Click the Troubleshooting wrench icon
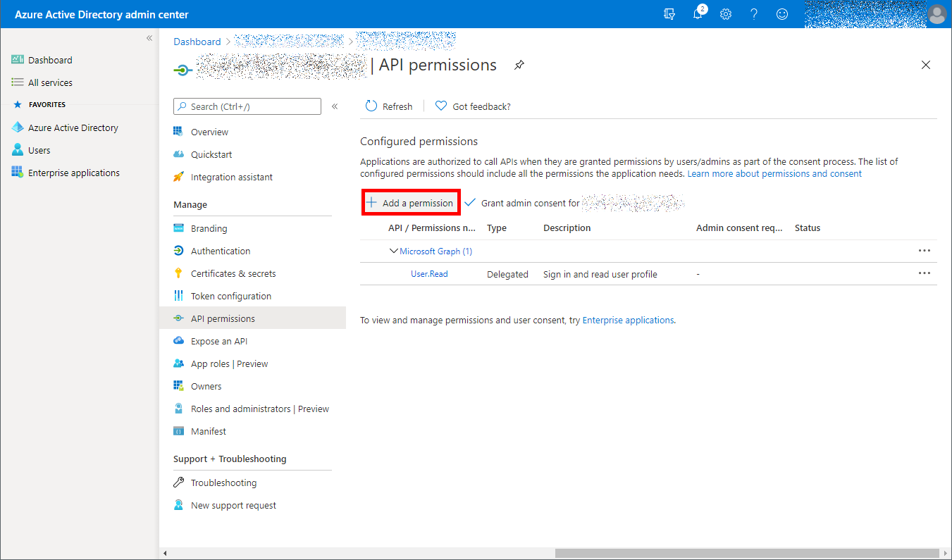 coord(178,483)
